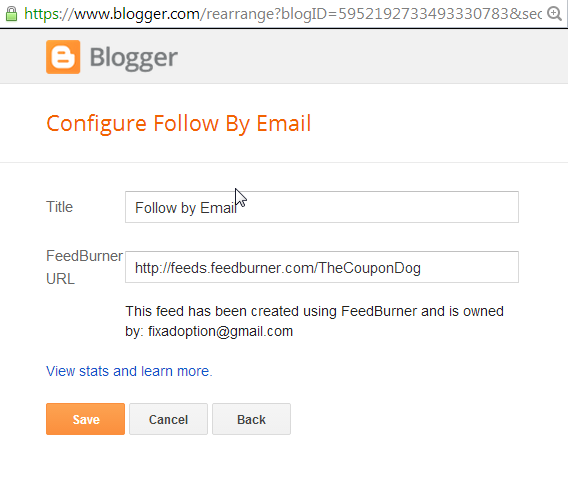568x502 pixels.
Task: Save the Follow By Email settings
Action: click(x=85, y=419)
